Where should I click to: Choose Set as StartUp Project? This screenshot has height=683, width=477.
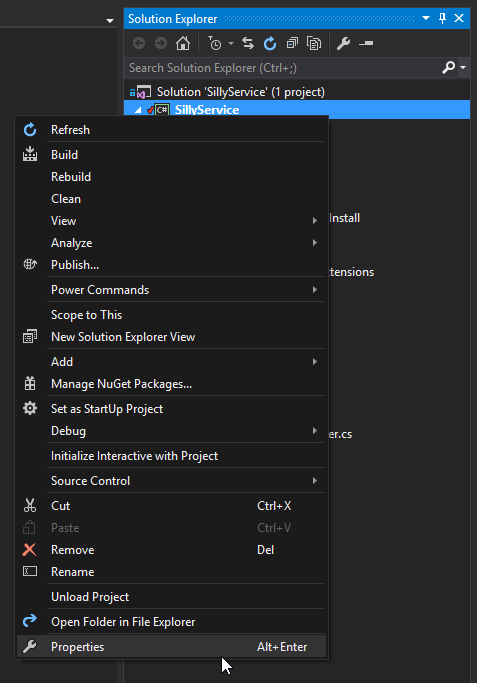[x=171, y=409]
